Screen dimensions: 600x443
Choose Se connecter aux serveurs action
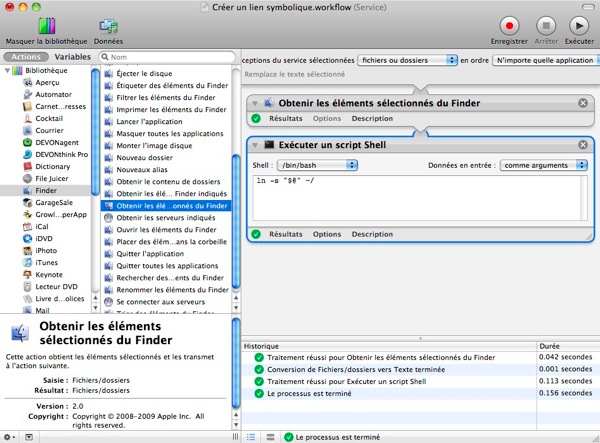[160, 302]
